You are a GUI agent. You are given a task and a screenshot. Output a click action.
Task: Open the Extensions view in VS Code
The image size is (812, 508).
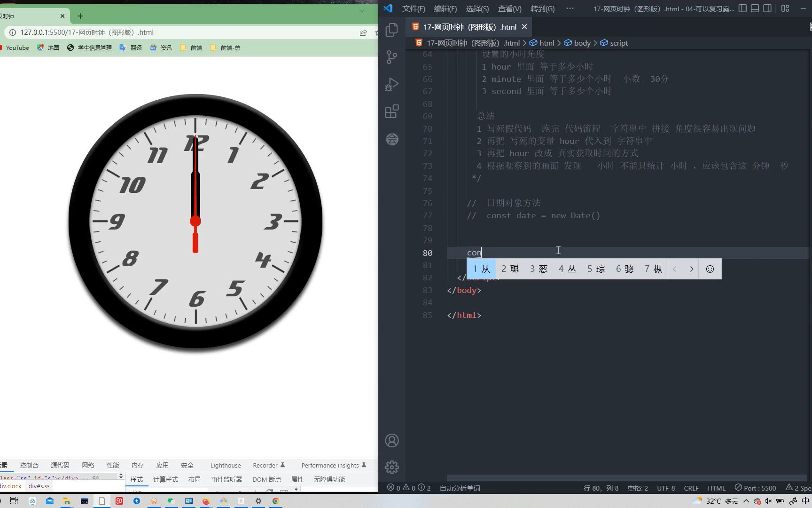tap(391, 111)
